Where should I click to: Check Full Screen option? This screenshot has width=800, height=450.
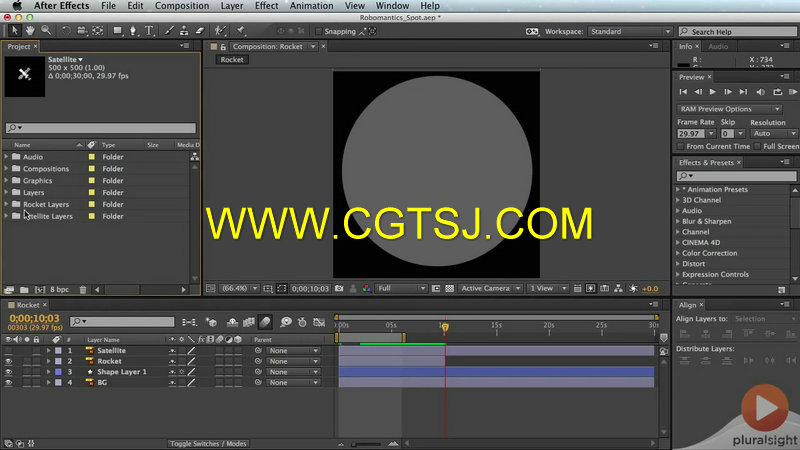(x=757, y=146)
